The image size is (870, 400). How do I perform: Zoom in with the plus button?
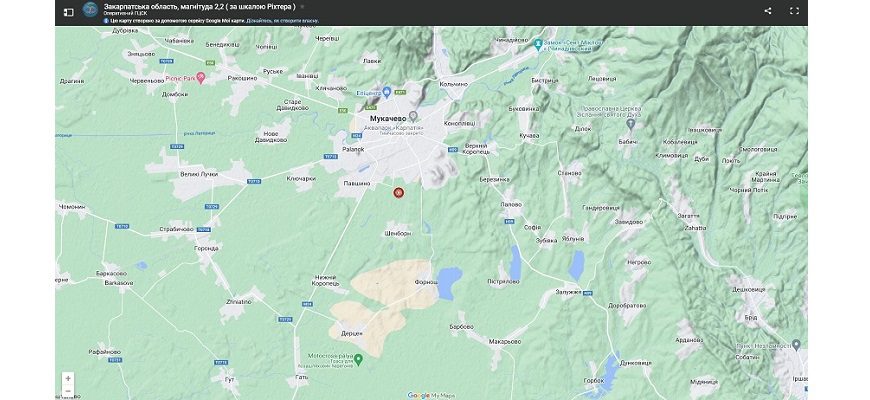point(68,379)
